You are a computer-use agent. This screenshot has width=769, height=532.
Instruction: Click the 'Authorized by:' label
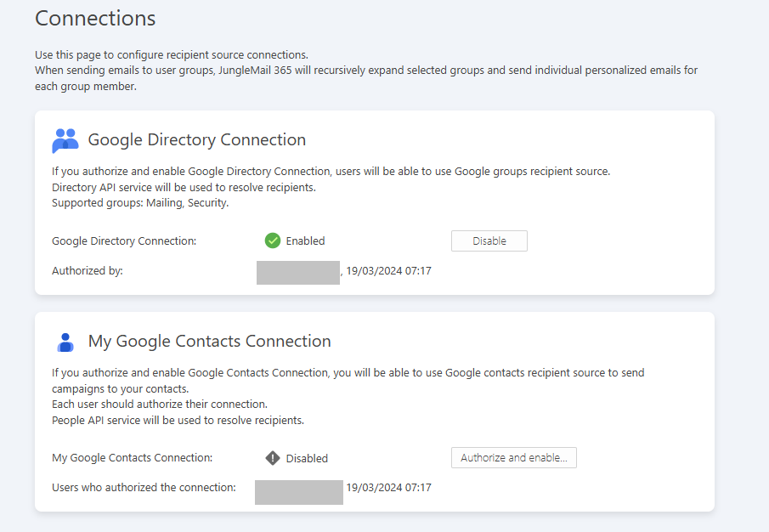coord(88,270)
